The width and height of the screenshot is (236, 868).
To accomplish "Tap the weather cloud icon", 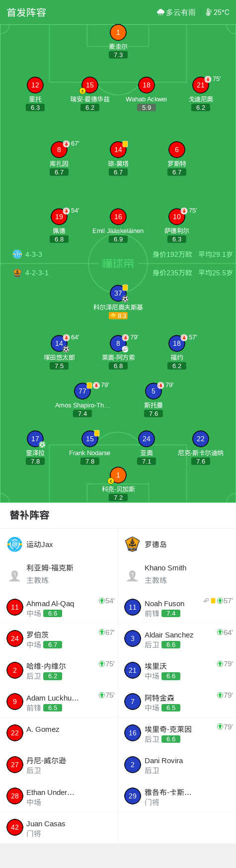I will tap(160, 12).
